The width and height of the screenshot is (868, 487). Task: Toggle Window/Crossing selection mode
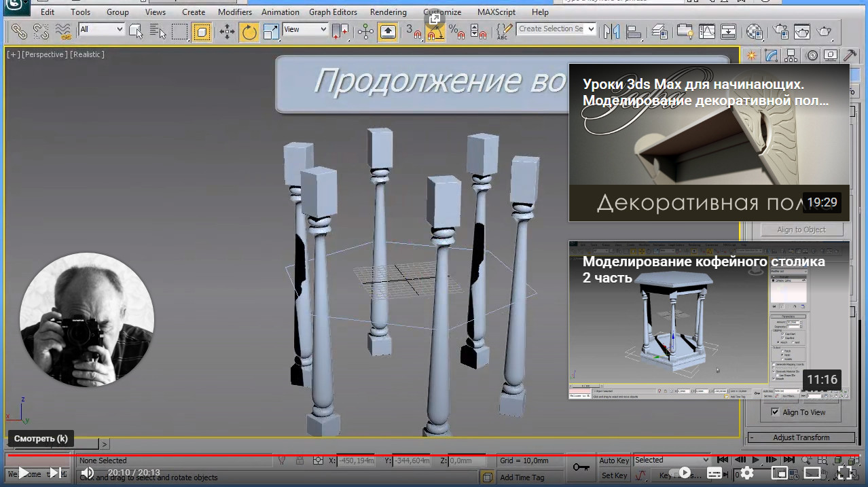201,32
